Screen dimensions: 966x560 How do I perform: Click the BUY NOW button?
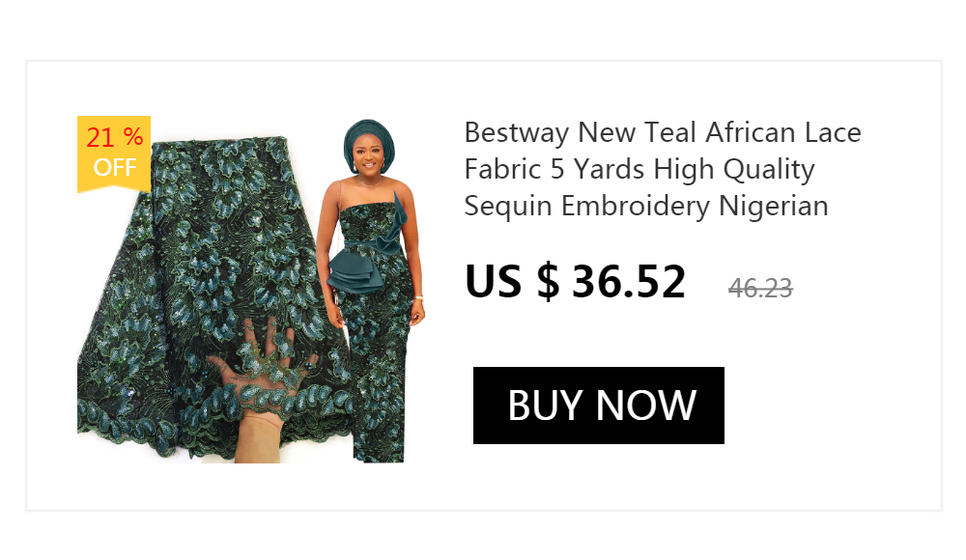tap(598, 406)
